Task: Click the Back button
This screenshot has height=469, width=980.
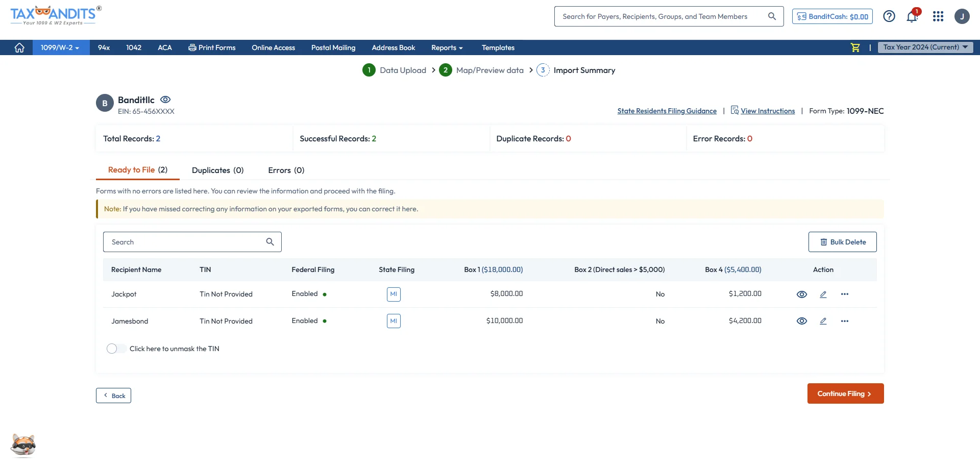Action: 113,396
